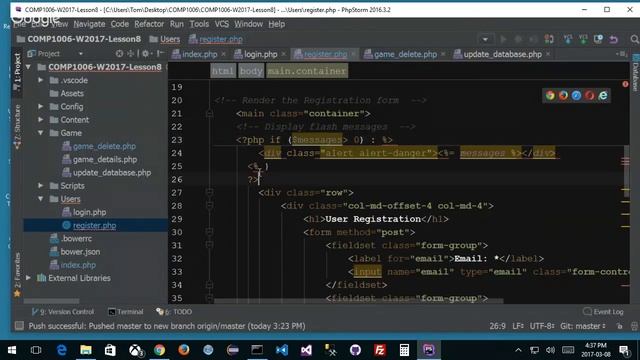
Task: Toggle code fold on line 21
Action: [x=209, y=113]
